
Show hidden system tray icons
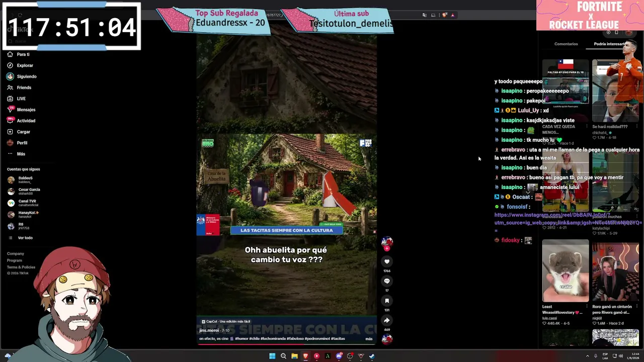[588, 356]
